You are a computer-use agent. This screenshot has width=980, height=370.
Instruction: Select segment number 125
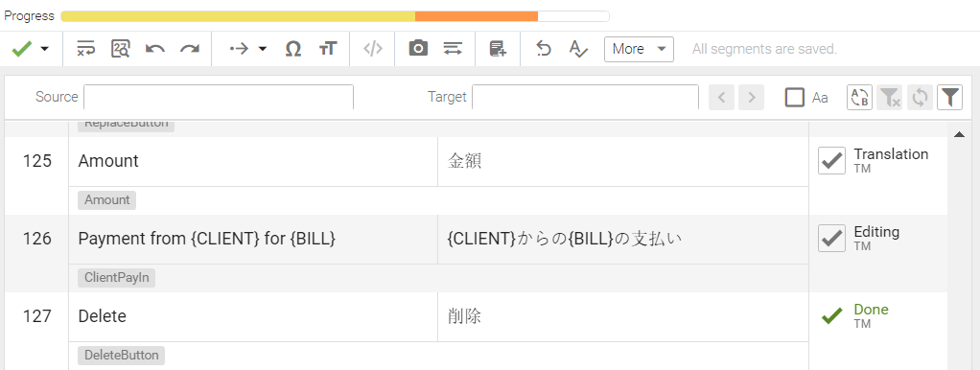36,161
